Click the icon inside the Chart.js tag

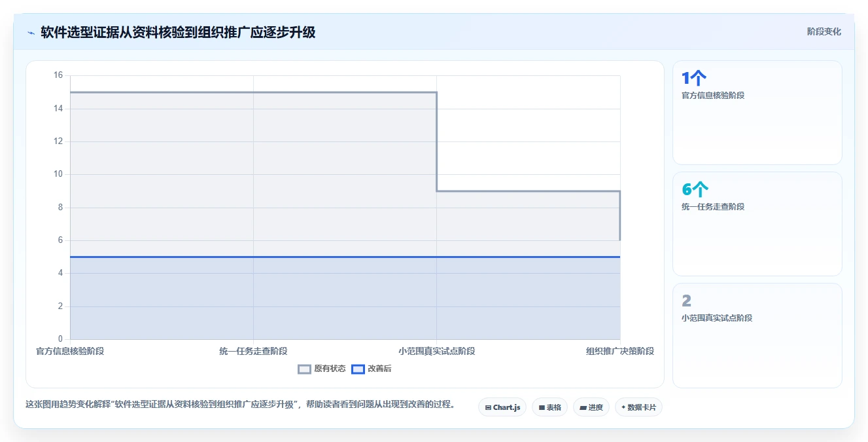point(488,407)
